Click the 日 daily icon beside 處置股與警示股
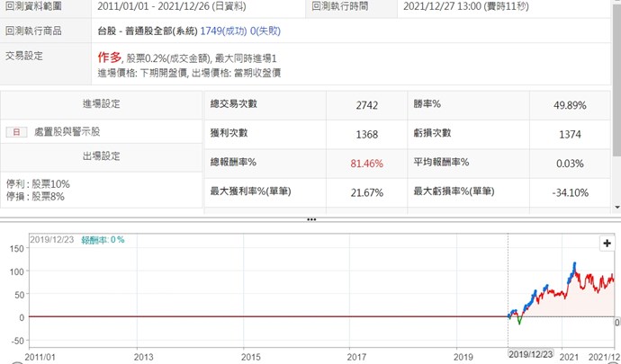 pos(16,132)
